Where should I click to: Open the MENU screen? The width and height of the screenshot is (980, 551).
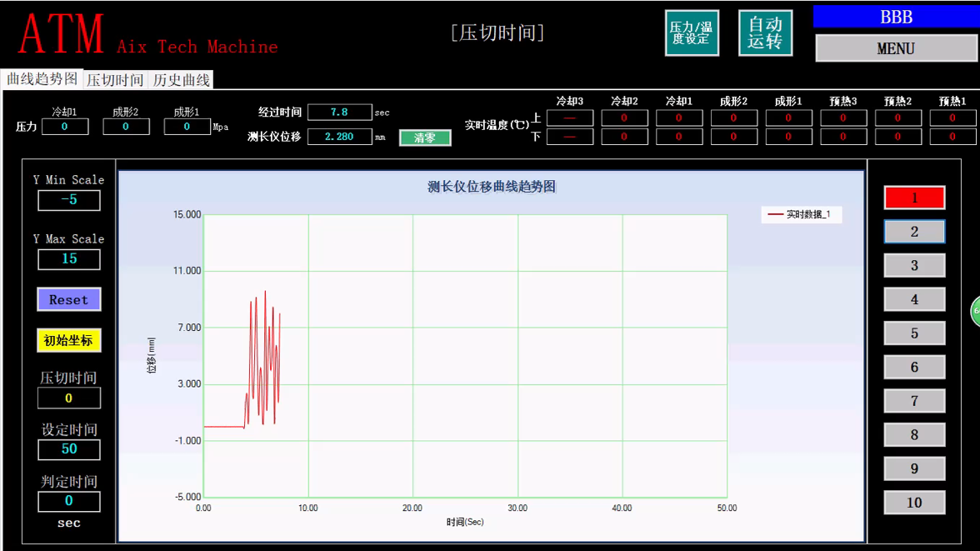coord(896,48)
